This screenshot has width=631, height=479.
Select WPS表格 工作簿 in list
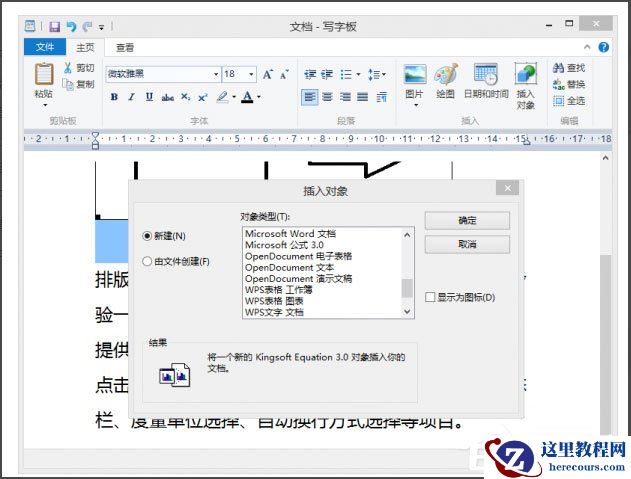tap(278, 290)
